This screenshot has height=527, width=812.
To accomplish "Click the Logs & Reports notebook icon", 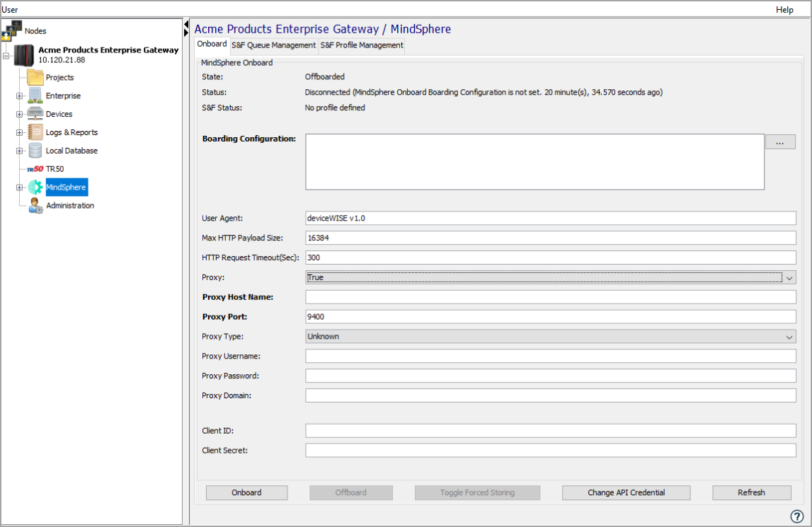I will pos(35,132).
